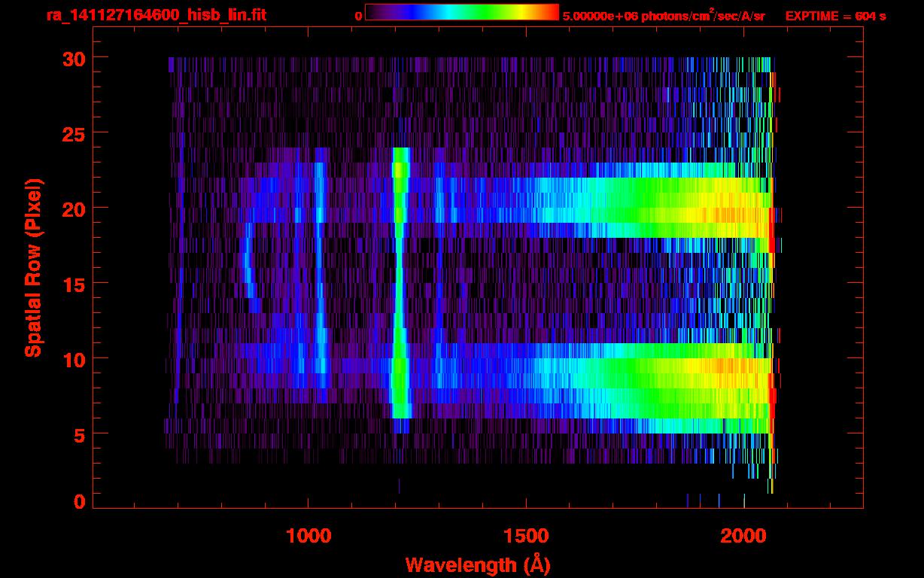Click the 1000 wavelength tick label

pos(309,536)
